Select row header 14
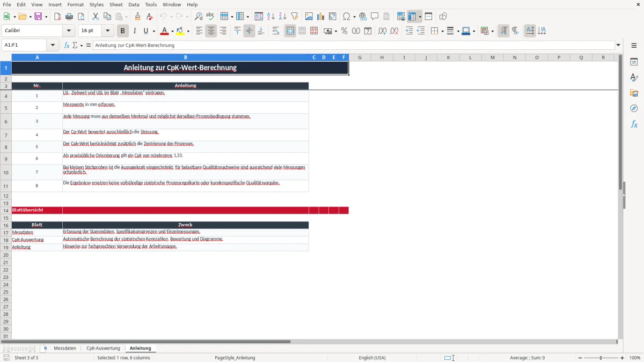This screenshot has width=644, height=362. [6, 210]
